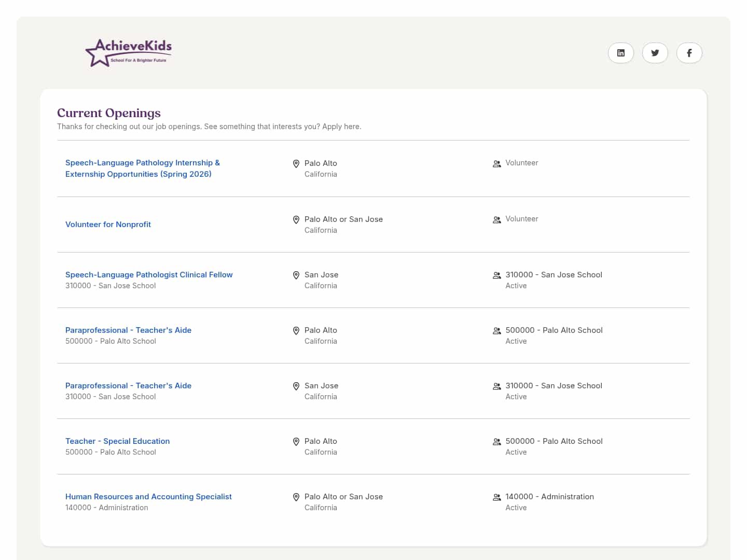Click the location pin for Human Resources opening
The width and height of the screenshot is (747, 560).
click(x=296, y=497)
